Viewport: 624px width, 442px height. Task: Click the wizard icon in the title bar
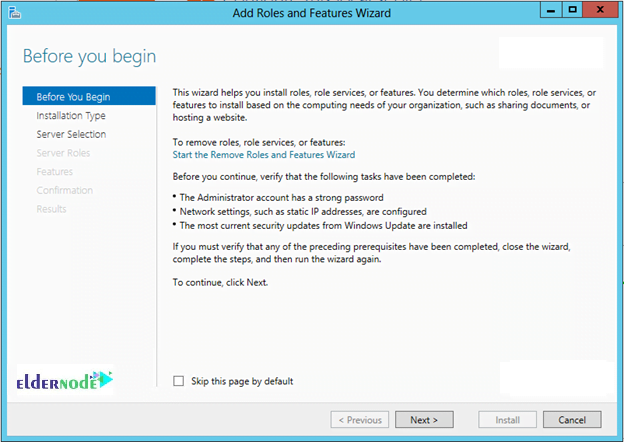(13, 11)
